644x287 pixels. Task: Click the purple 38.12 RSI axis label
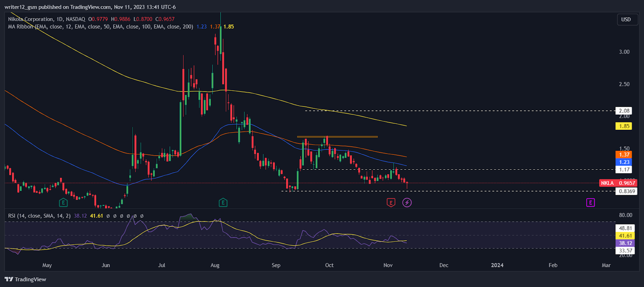tap(625, 243)
